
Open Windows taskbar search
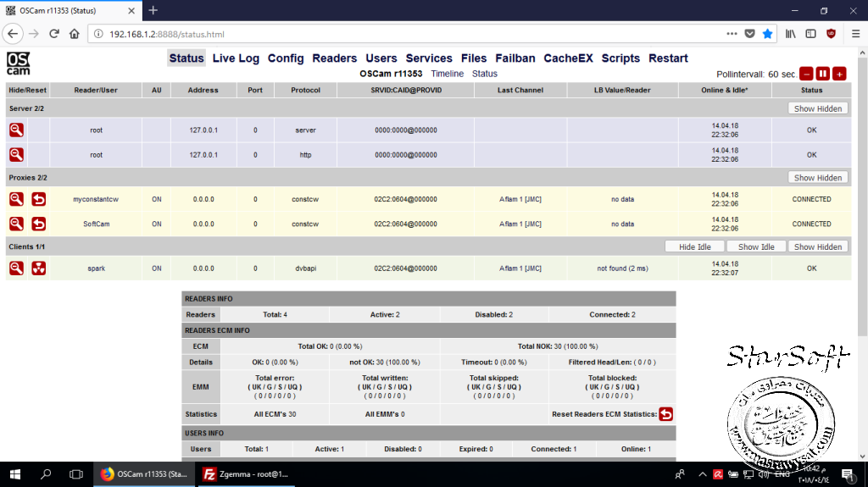(46, 474)
